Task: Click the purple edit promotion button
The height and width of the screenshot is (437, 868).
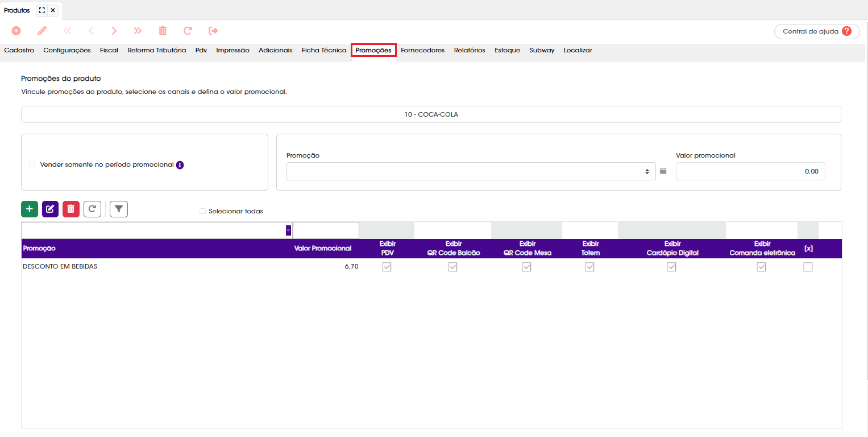Action: 50,209
